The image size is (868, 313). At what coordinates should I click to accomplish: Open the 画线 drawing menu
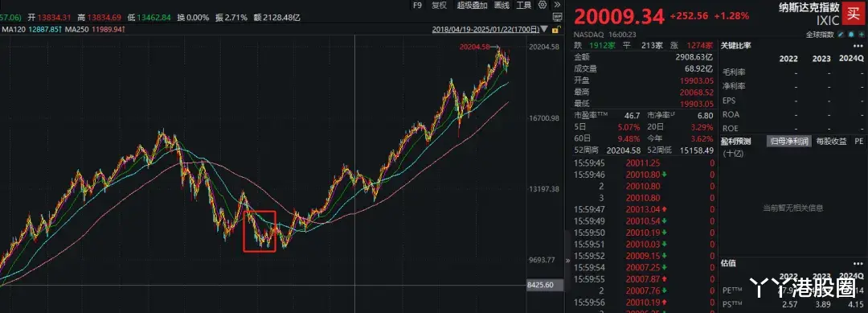pos(502,5)
